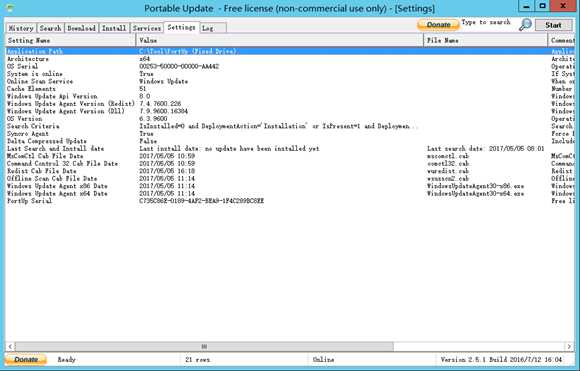Click the Value column header

pyautogui.click(x=280, y=40)
